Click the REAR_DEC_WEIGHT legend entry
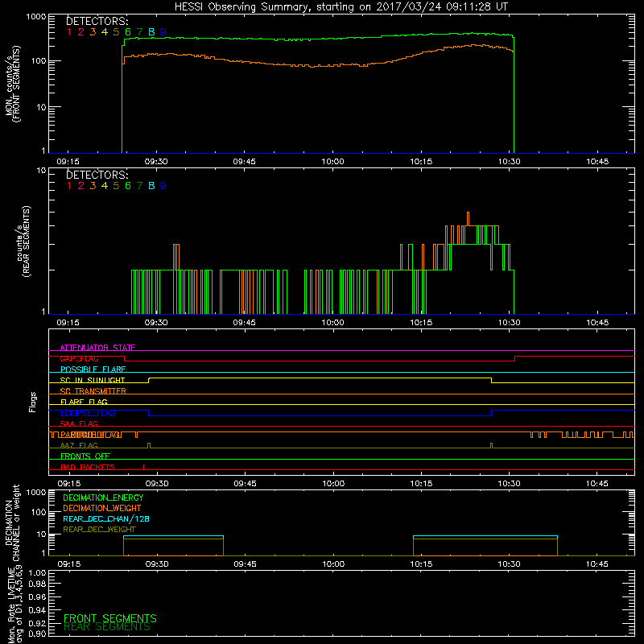The image size is (644, 644). click(x=99, y=530)
